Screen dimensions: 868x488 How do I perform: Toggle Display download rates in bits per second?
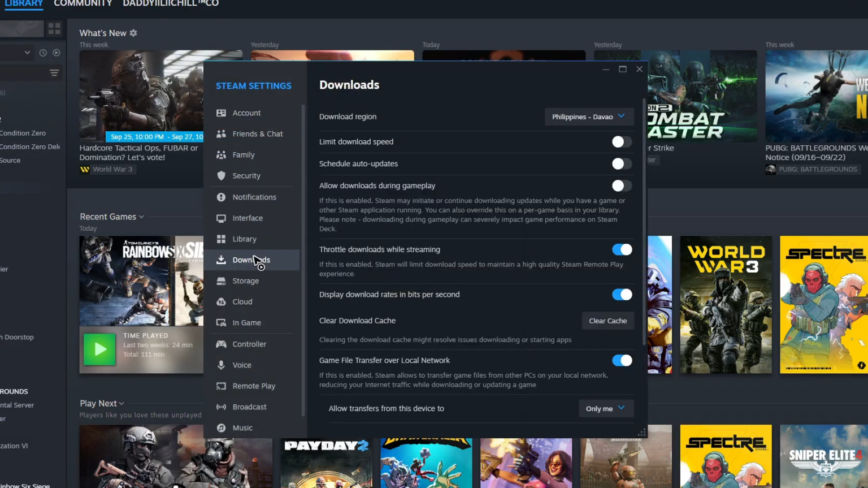click(622, 295)
